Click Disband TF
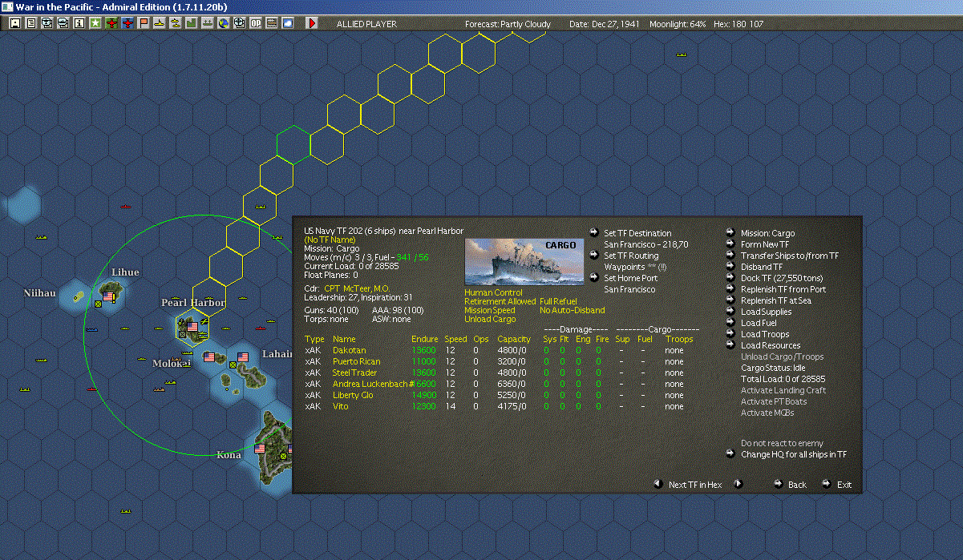This screenshot has height=560, width=963. 762,267
